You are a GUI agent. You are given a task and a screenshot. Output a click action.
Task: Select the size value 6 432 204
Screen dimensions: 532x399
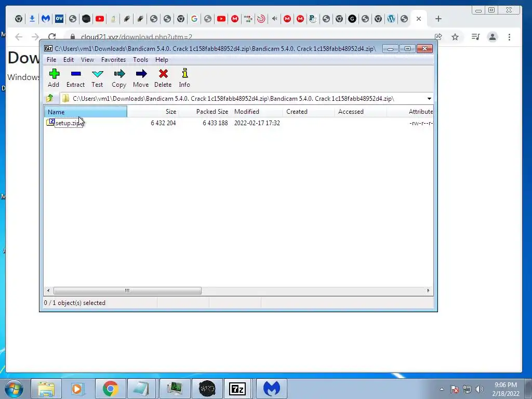[163, 123]
